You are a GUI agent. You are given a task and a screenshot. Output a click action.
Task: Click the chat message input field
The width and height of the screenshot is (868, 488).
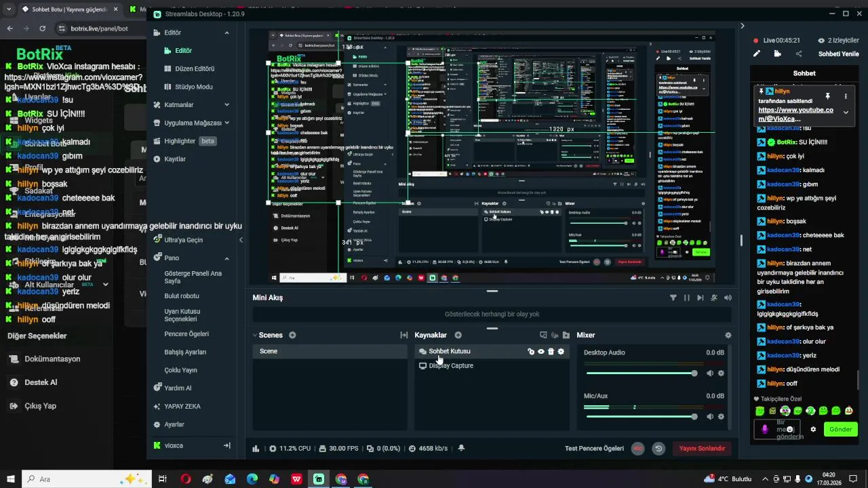(x=777, y=429)
